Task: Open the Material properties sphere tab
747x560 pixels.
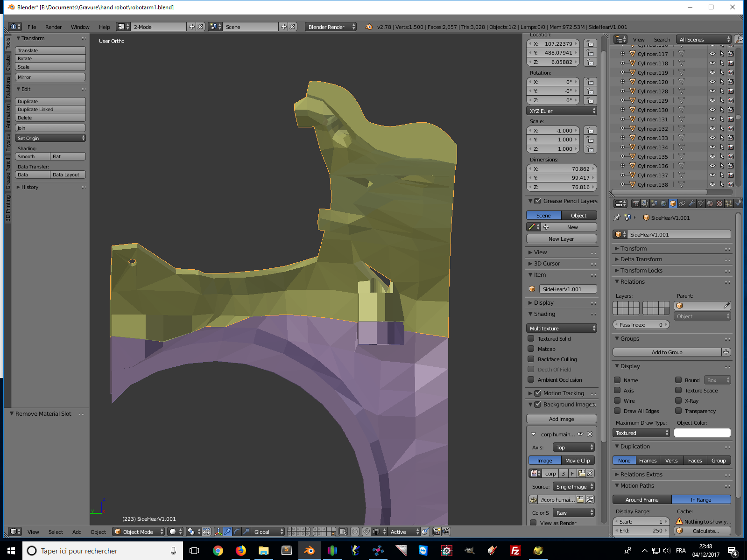Action: click(710, 203)
